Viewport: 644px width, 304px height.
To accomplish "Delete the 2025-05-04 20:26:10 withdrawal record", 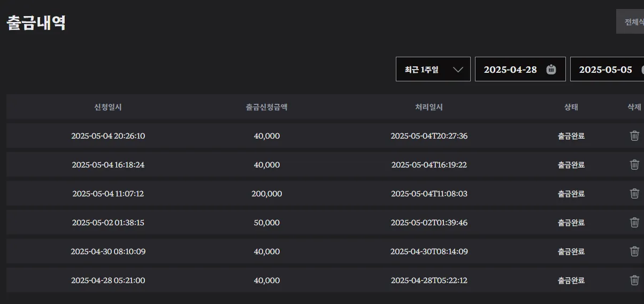I will 634,136.
